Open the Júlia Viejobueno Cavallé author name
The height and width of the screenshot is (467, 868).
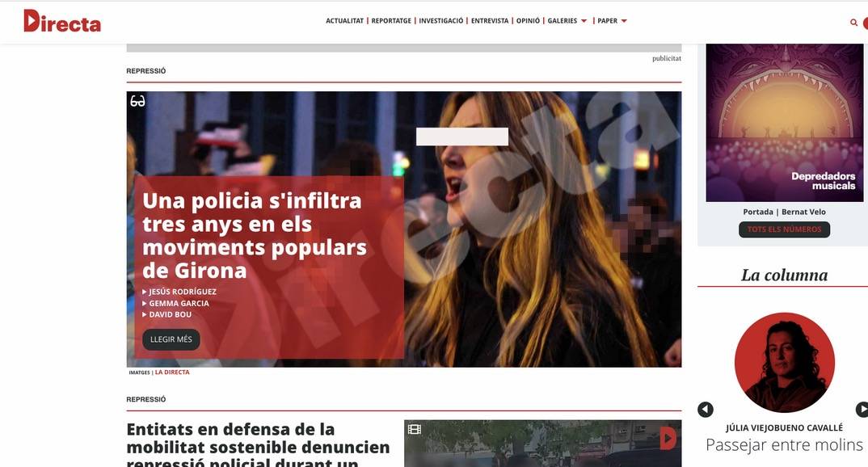(x=784, y=427)
